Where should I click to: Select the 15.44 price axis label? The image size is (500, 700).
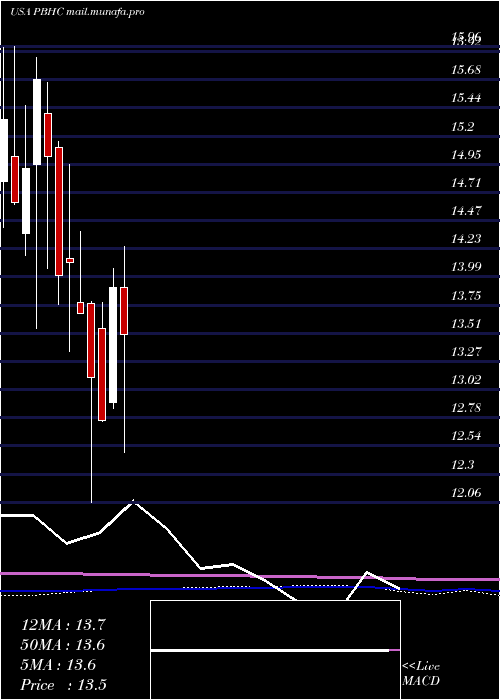coord(466,98)
